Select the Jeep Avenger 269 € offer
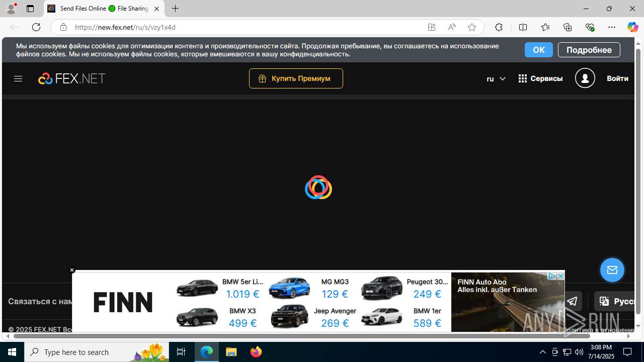Screen dimensions: 644x362 [x=313, y=317]
